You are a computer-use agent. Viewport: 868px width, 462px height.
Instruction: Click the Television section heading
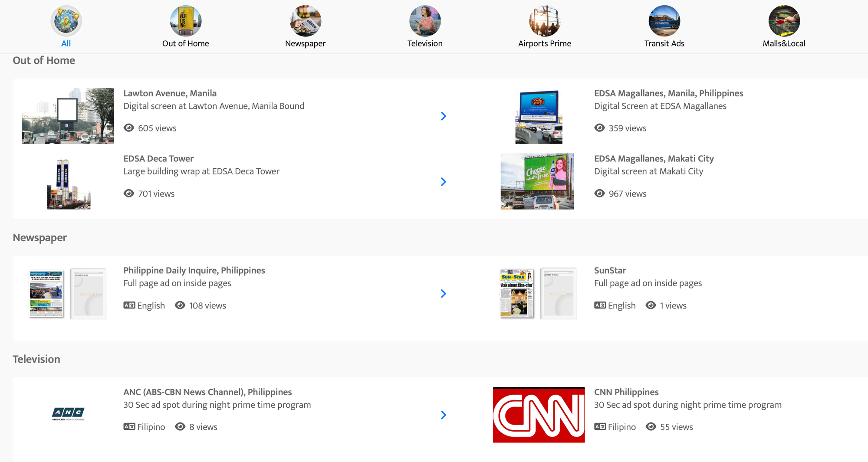pyautogui.click(x=36, y=360)
